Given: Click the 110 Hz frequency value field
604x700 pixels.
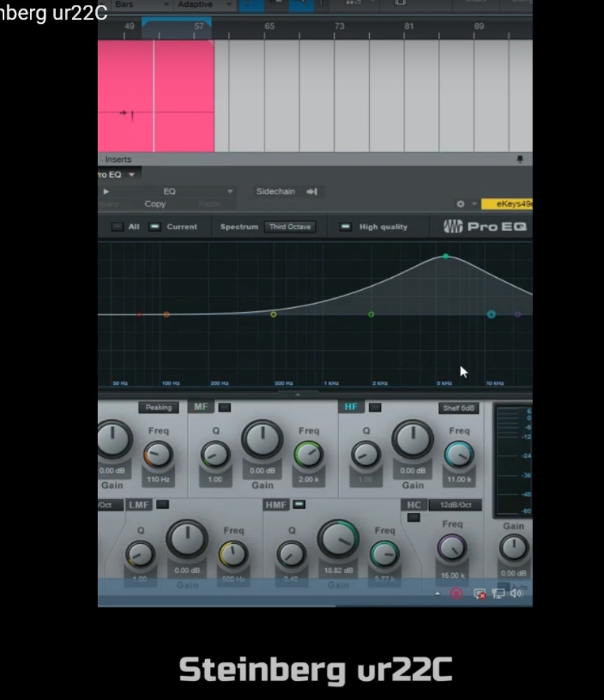Looking at the screenshot, I should point(158,480).
